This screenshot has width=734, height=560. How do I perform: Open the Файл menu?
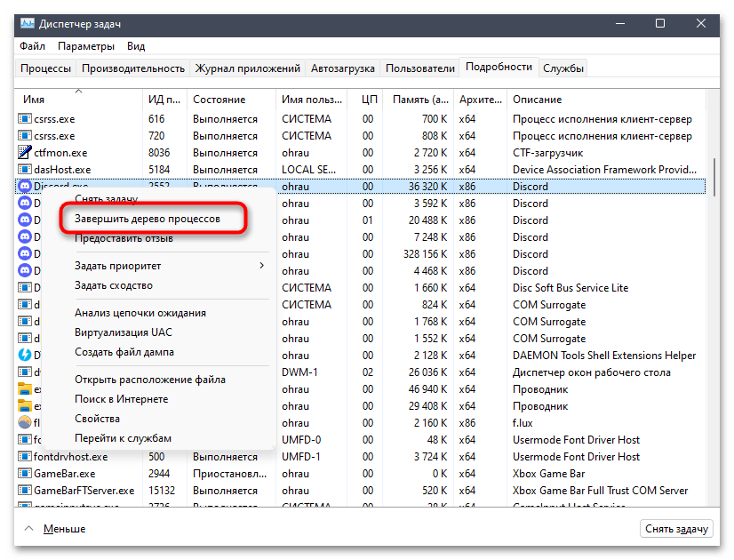[32, 46]
